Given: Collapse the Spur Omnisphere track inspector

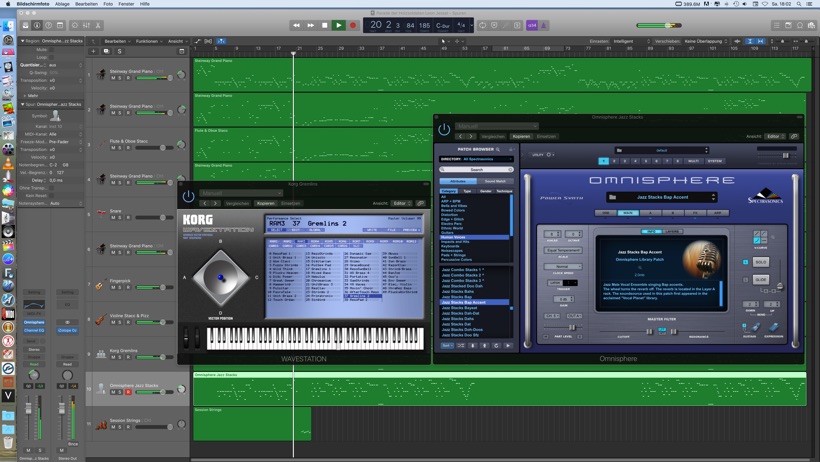Looking at the screenshot, I should coord(22,104).
